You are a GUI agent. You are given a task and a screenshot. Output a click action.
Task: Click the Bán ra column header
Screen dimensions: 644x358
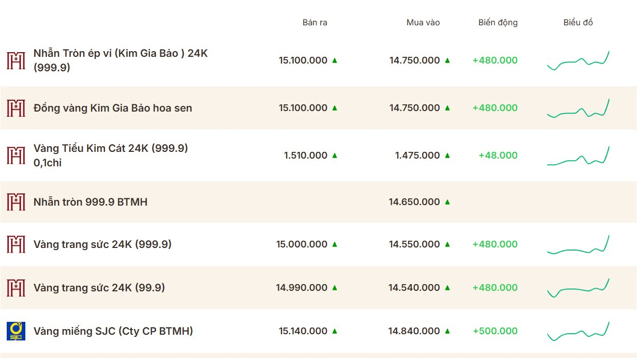[315, 23]
